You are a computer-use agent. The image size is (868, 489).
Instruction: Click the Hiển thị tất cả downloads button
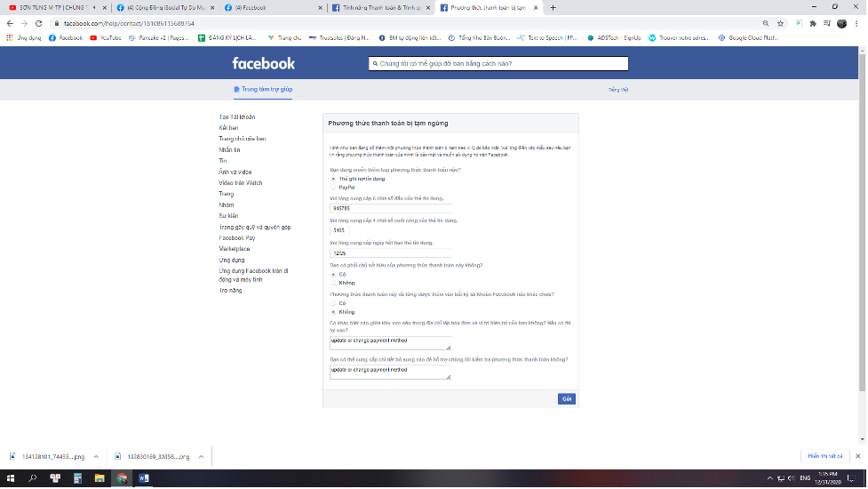click(x=824, y=456)
